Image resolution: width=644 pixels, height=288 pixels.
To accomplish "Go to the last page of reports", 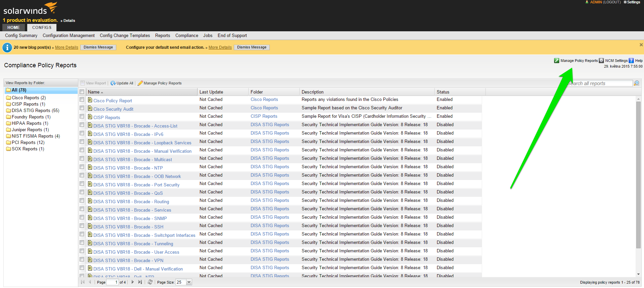I will pos(140,282).
